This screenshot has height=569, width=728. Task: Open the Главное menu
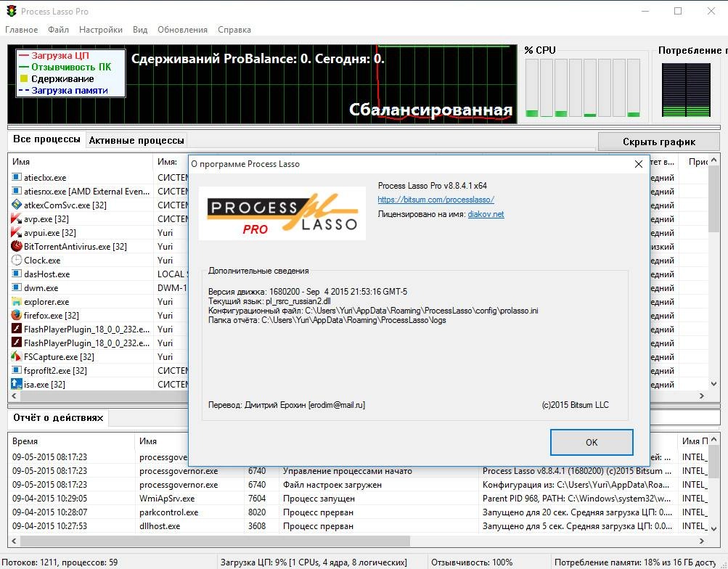tap(21, 30)
